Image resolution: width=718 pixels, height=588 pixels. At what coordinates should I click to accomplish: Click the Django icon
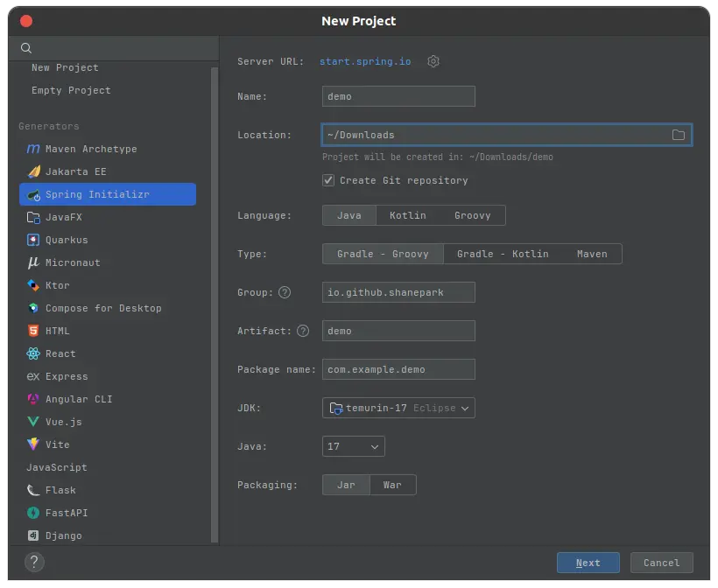coord(33,535)
